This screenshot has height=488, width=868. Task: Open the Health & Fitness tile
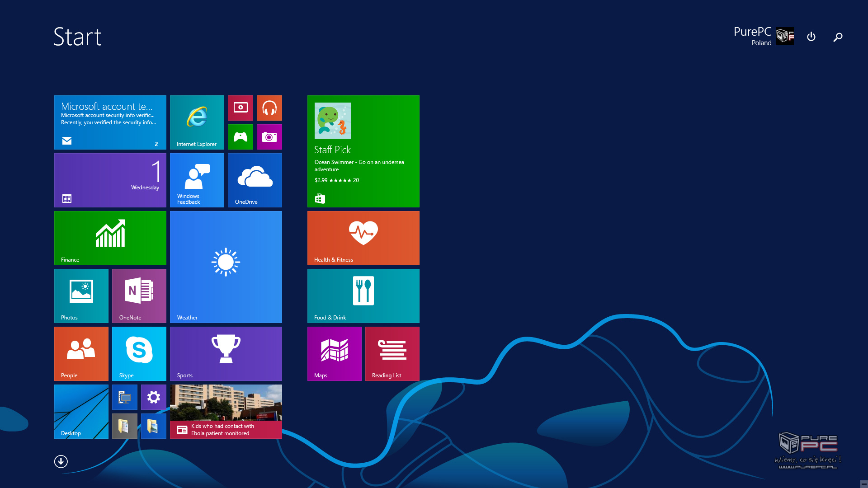(363, 238)
